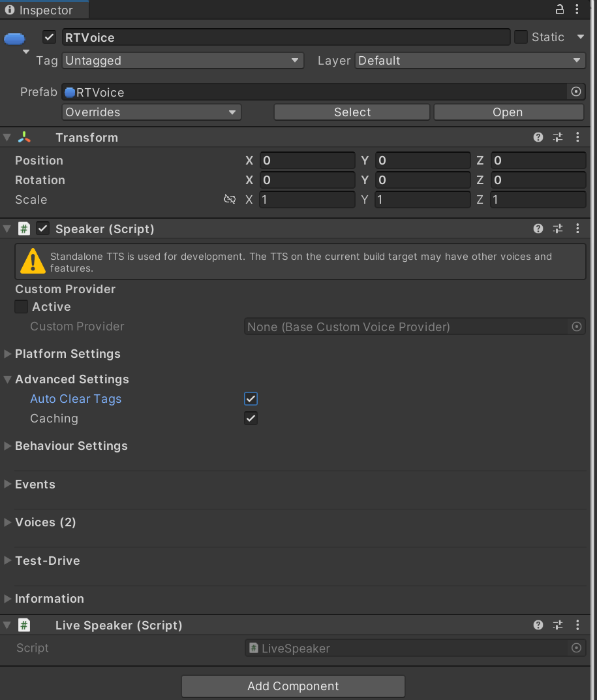Screen dimensions: 597x700
Task: Open Speaker script help icon
Action: pyautogui.click(x=538, y=229)
